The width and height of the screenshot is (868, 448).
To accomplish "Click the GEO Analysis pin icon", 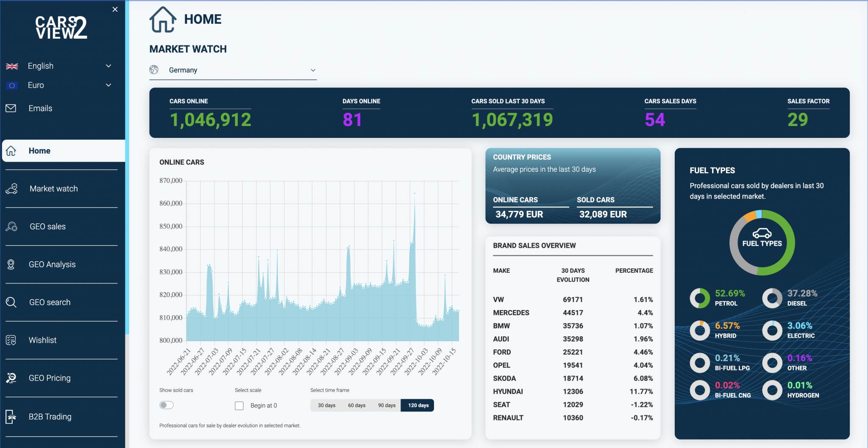I will tap(11, 264).
